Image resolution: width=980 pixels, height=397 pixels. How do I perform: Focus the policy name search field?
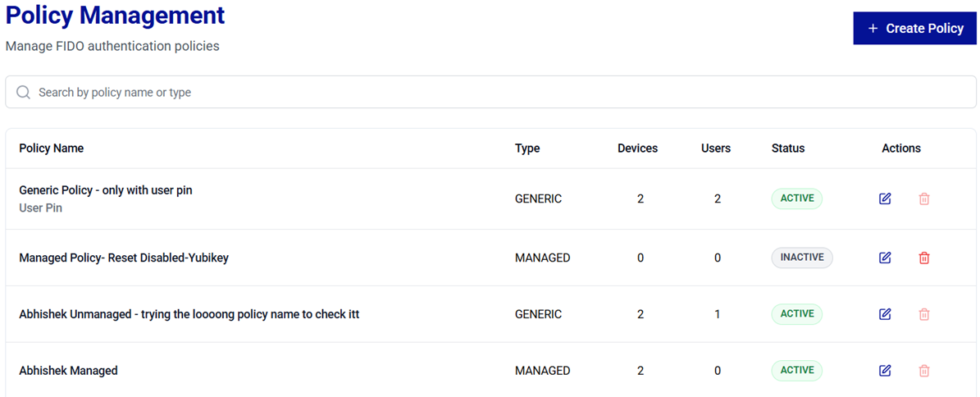point(492,93)
